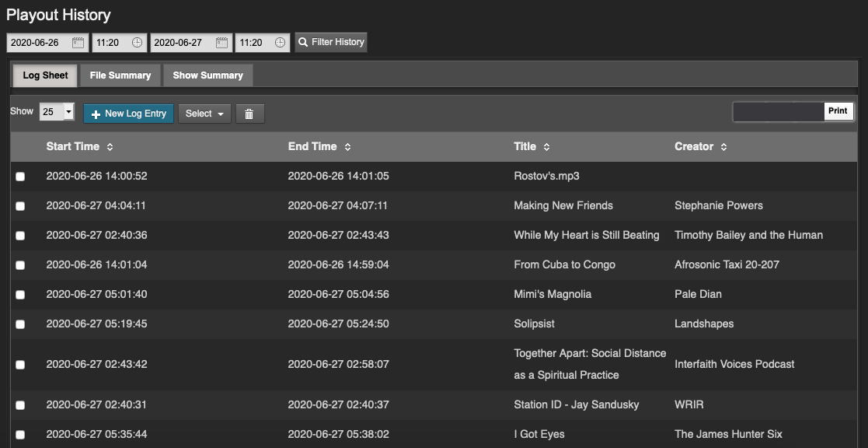
Task: Check the Rostov's.mp3 row checkbox
Action: [20, 177]
